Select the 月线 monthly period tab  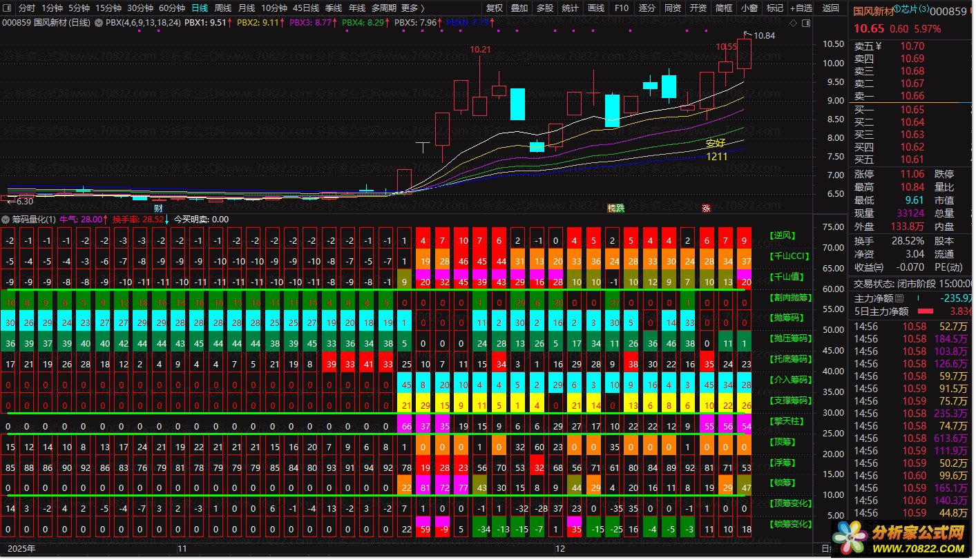pos(247,8)
